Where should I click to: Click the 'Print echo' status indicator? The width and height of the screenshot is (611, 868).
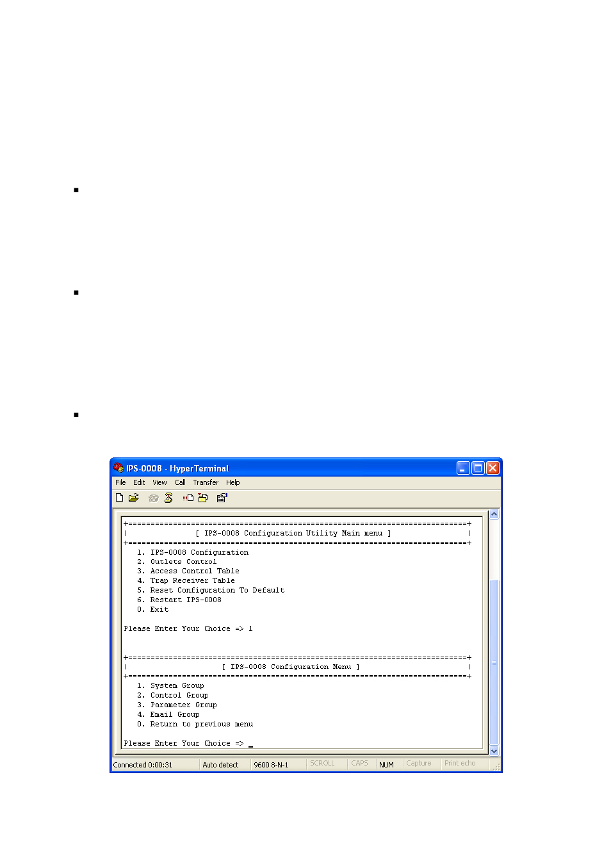460,764
